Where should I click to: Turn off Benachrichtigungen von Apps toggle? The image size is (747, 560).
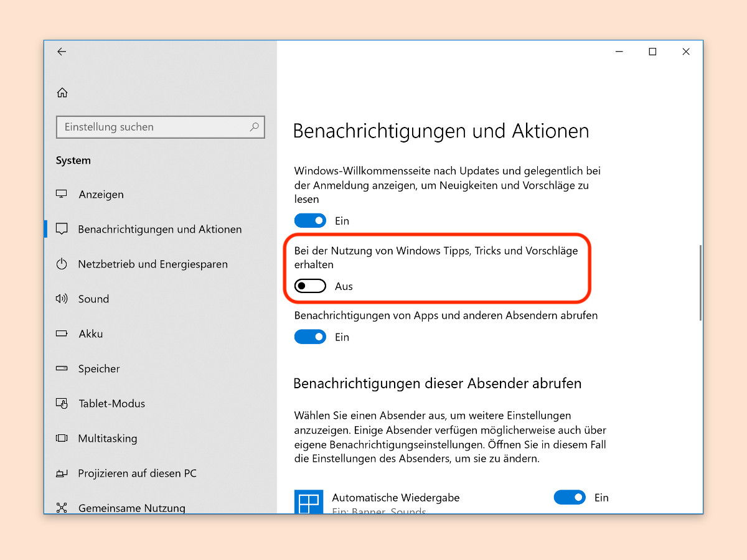310,337
